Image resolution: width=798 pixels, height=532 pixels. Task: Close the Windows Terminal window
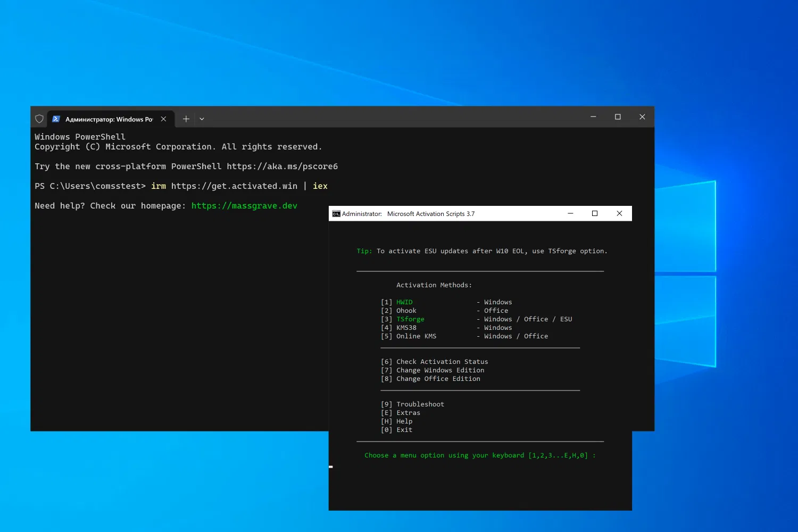pos(642,117)
